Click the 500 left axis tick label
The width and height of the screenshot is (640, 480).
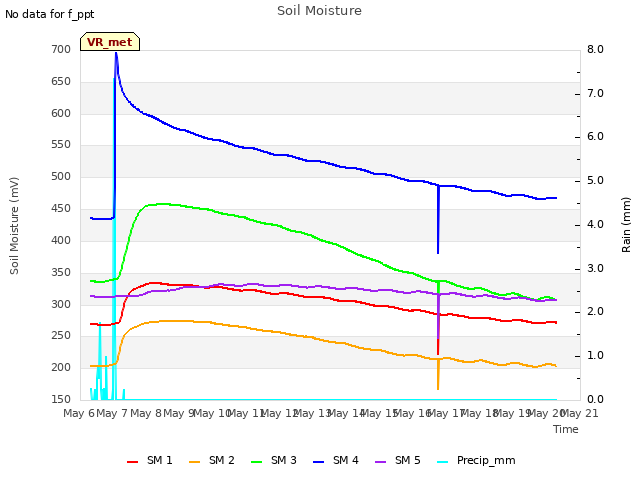point(61,177)
